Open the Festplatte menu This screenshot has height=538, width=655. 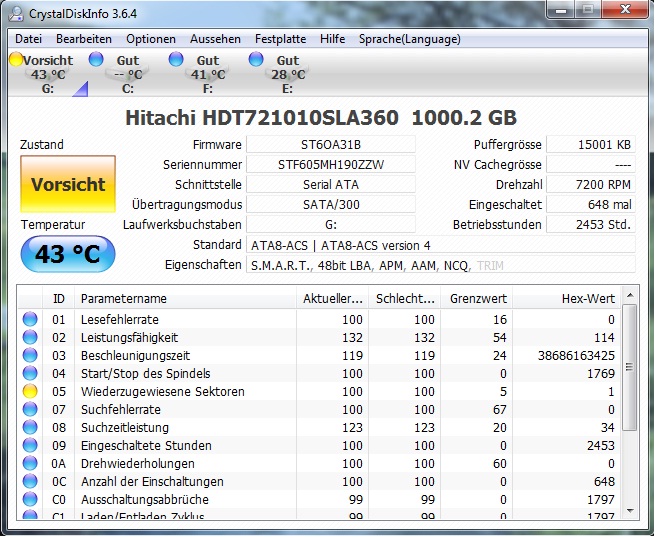click(x=280, y=39)
